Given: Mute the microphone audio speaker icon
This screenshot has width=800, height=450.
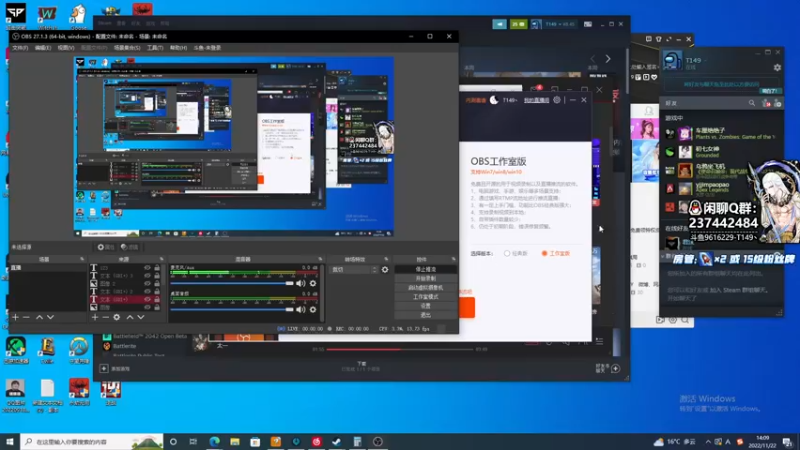Looking at the screenshot, I should pos(301,283).
